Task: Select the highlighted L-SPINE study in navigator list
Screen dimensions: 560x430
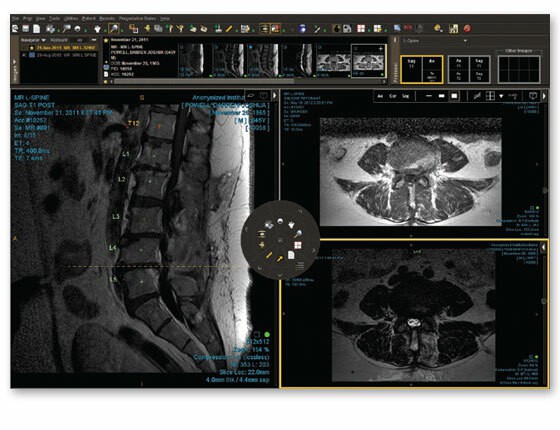Action: [63, 48]
